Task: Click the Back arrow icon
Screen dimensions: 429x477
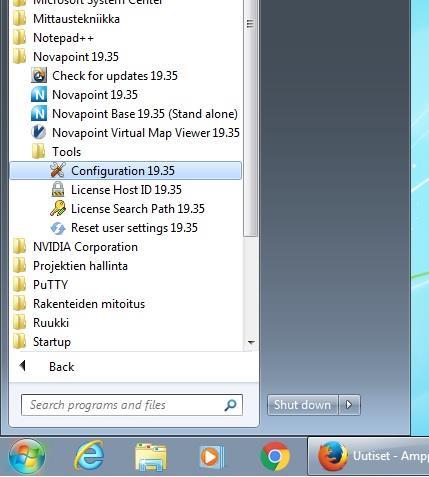Action: 22,366
